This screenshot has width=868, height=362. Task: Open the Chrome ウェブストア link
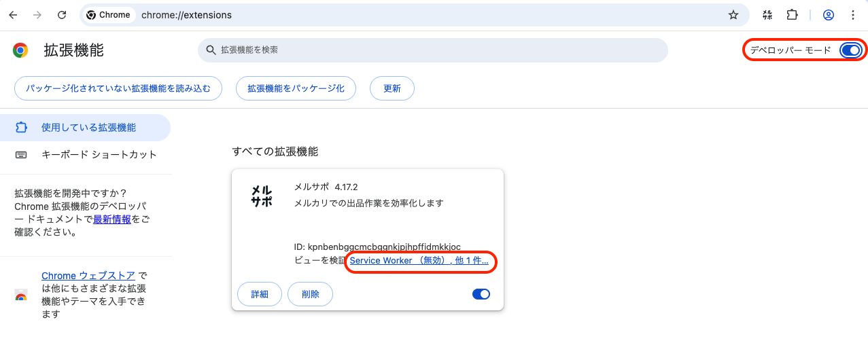88,276
